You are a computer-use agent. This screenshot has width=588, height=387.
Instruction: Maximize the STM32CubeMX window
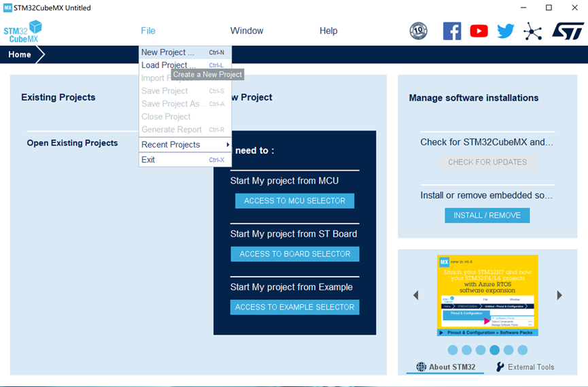pos(549,7)
